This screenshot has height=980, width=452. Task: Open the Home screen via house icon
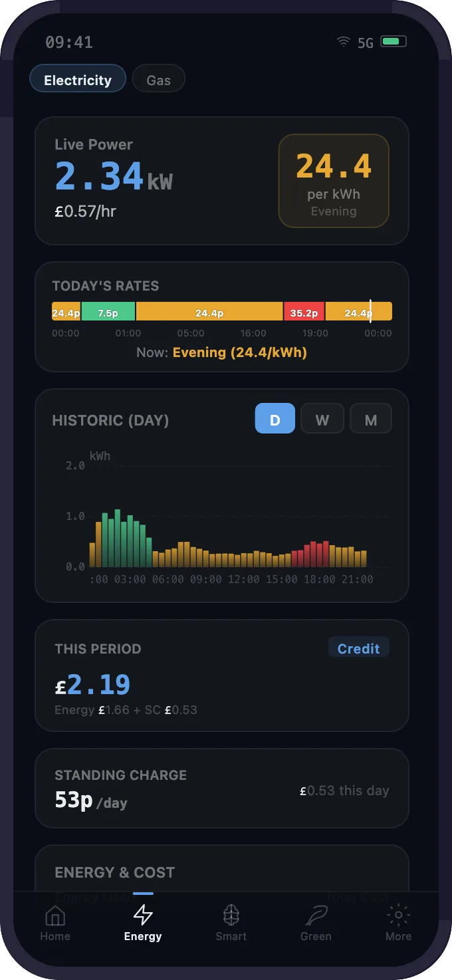tap(55, 916)
